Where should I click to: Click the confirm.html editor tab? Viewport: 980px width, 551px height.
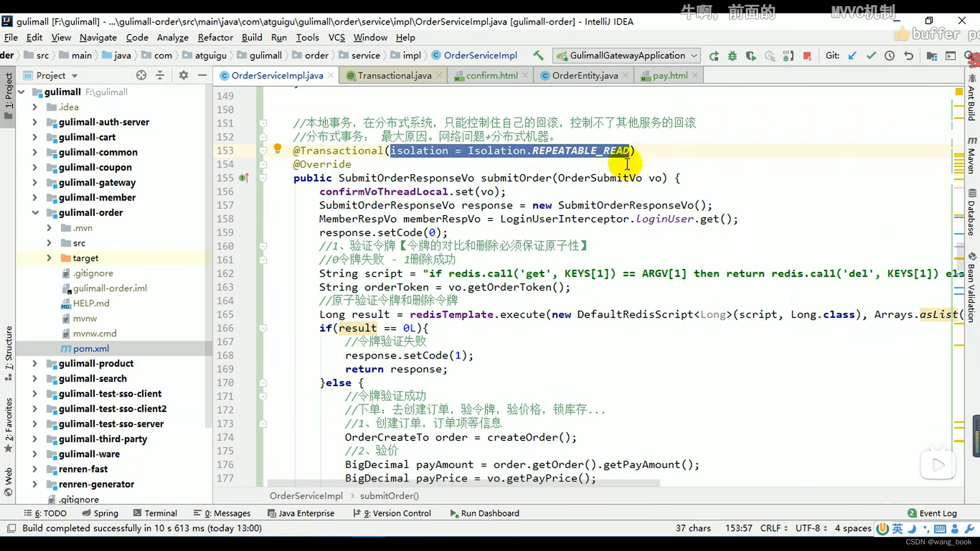(492, 76)
